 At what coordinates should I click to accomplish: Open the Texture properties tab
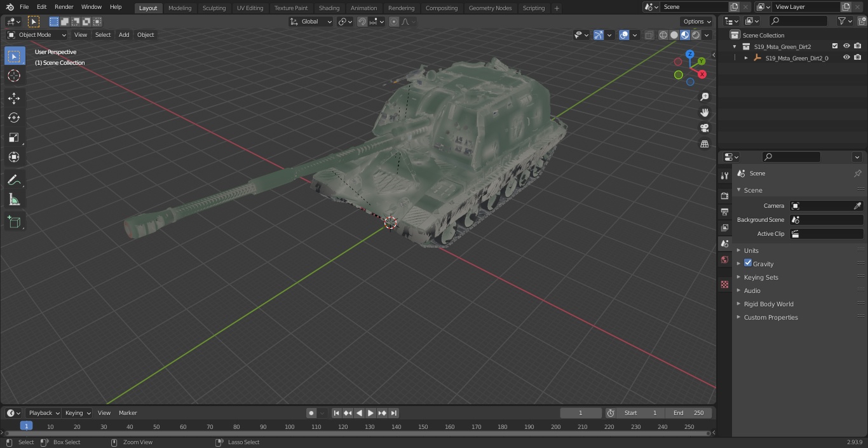tap(724, 284)
